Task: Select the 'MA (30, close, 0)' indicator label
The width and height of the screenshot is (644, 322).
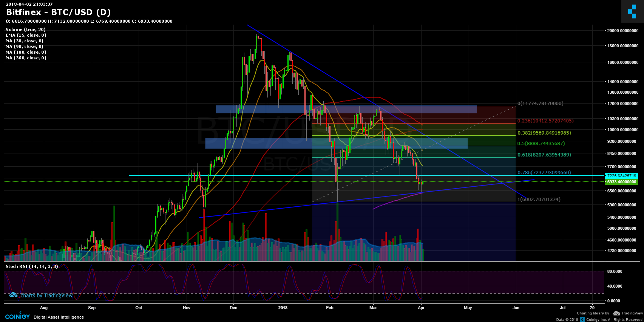Action: point(25,41)
